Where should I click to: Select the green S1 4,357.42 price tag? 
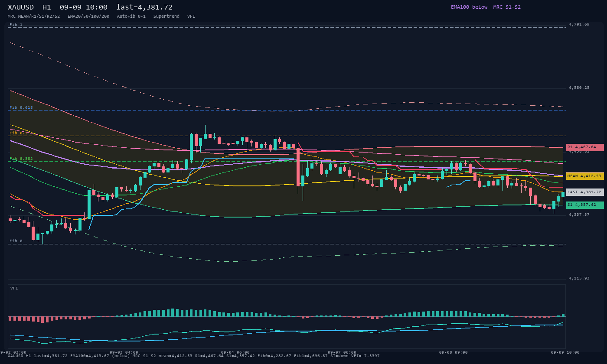click(x=585, y=205)
